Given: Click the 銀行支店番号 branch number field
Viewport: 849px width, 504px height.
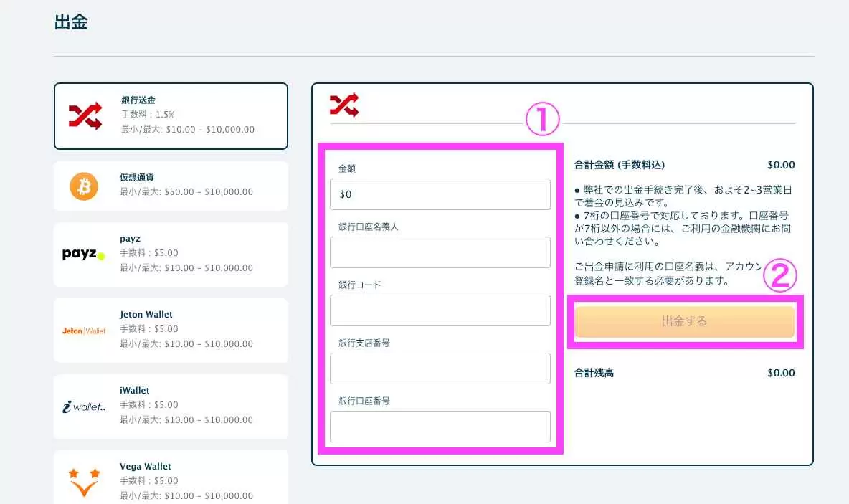Looking at the screenshot, I should (x=440, y=368).
